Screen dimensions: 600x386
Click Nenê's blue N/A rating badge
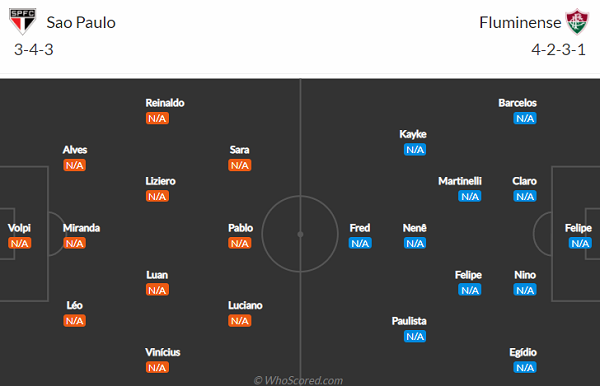(415, 243)
